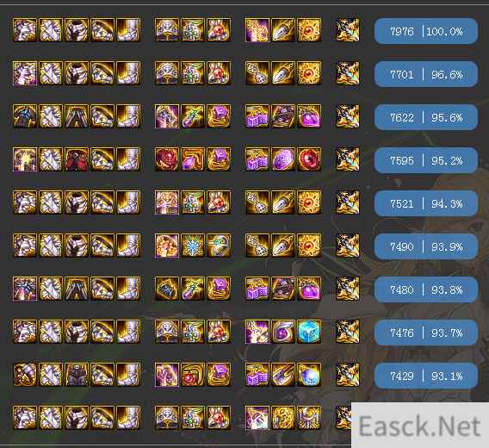
Task: Click the Easck.Net watermark link
Action: (x=420, y=426)
